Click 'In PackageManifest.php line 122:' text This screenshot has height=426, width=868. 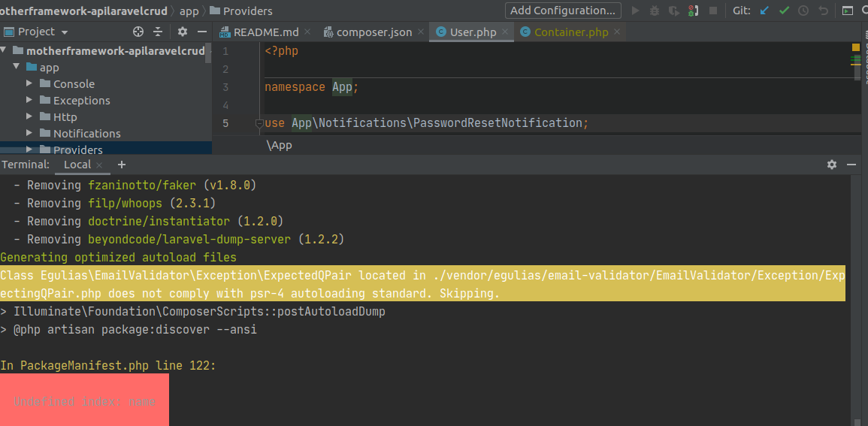click(x=108, y=366)
